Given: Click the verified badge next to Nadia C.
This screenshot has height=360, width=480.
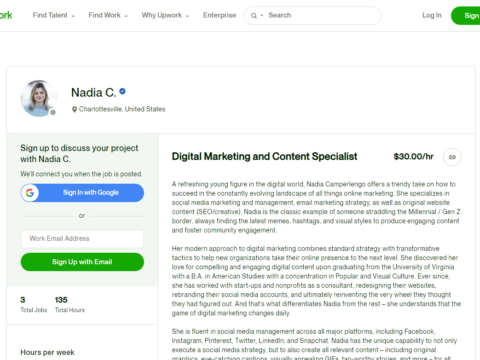Looking at the screenshot, I should (122, 91).
